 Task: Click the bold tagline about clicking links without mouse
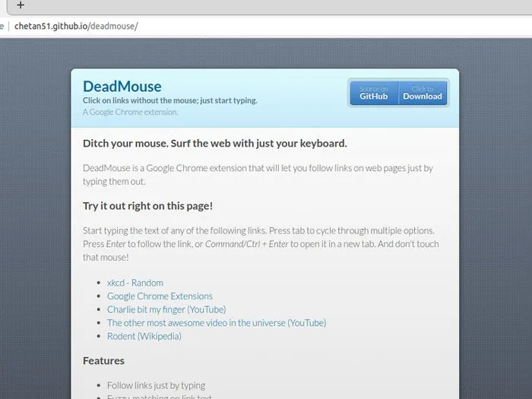[x=169, y=100]
